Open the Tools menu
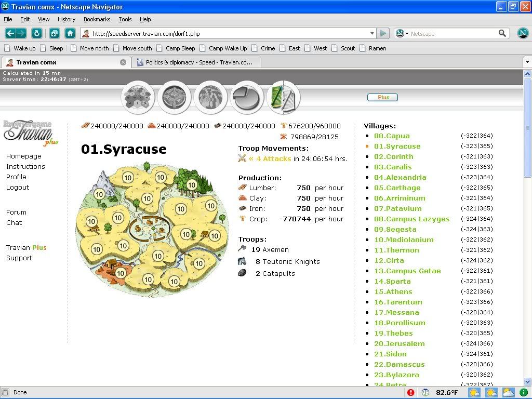This screenshot has width=532, height=399. pyautogui.click(x=125, y=19)
